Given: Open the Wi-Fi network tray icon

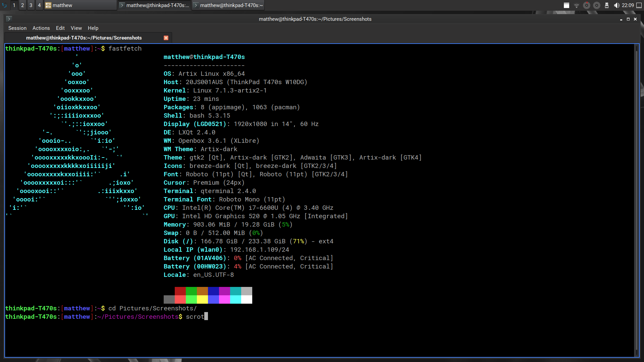Looking at the screenshot, I should click(577, 5).
